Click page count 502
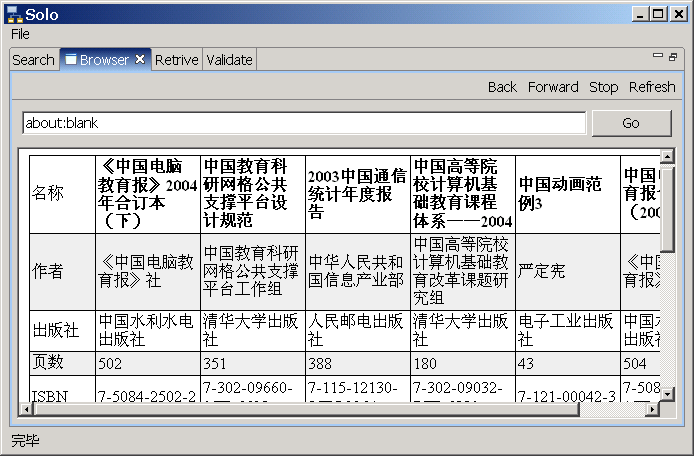The width and height of the screenshot is (694, 456). [x=148, y=363]
